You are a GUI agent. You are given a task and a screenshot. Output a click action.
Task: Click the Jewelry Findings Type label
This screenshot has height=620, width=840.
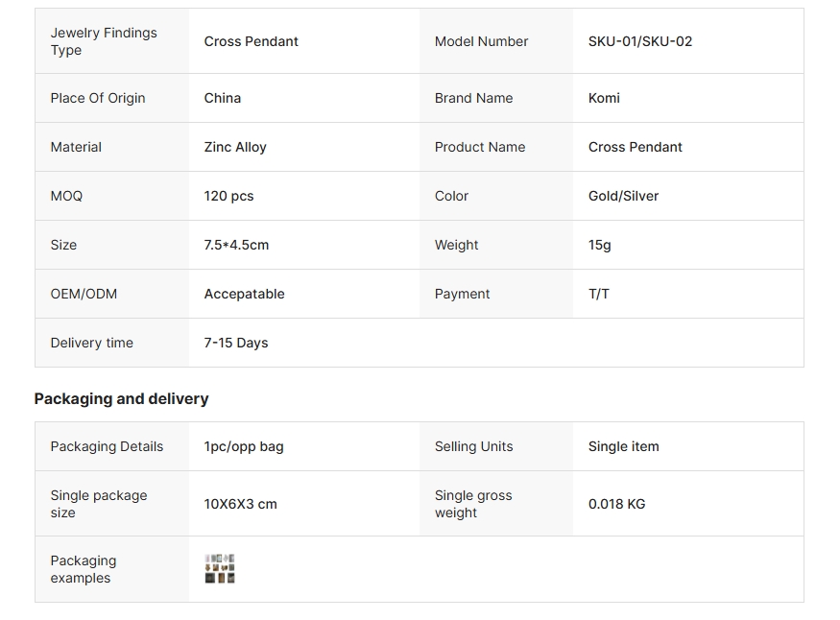[x=104, y=41]
